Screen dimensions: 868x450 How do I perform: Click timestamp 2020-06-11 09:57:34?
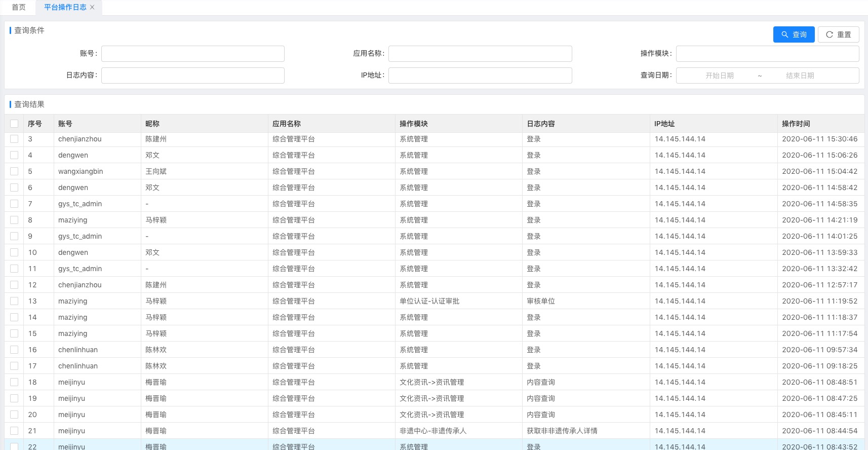[x=820, y=350]
